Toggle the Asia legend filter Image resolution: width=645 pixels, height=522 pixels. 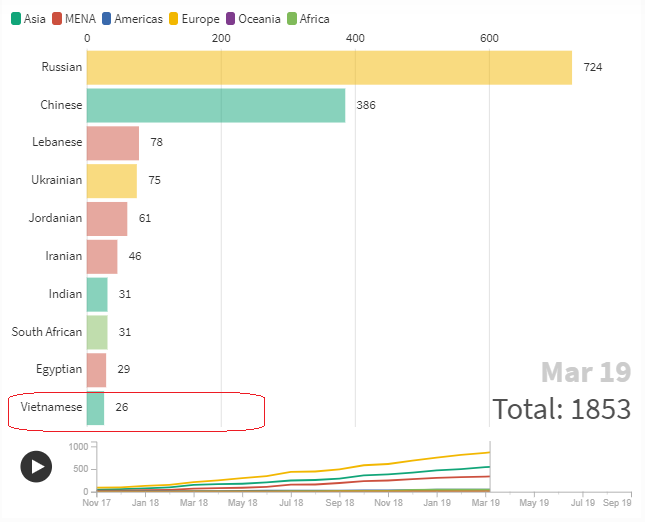29,19
